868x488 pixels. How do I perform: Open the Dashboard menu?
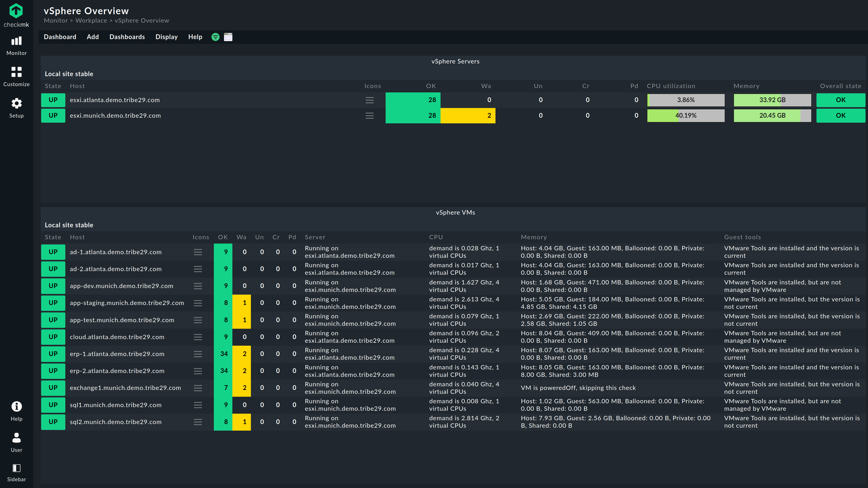tap(60, 37)
